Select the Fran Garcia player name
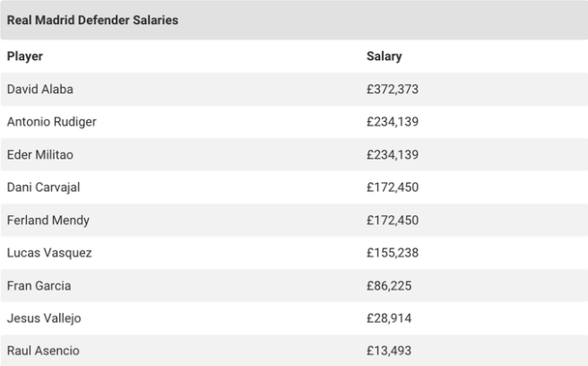The height and width of the screenshot is (366, 588). (39, 285)
